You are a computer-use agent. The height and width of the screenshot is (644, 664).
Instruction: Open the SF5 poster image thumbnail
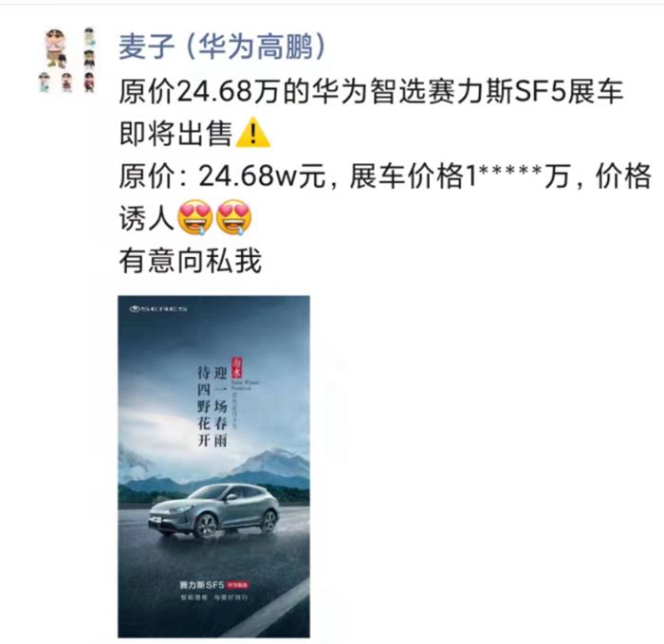pos(213,467)
